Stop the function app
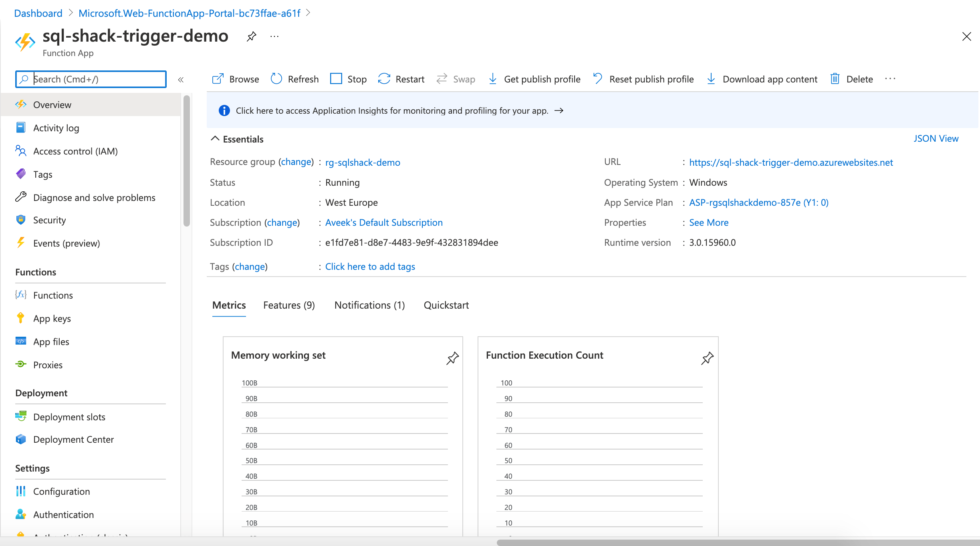Image resolution: width=980 pixels, height=546 pixels. point(348,79)
